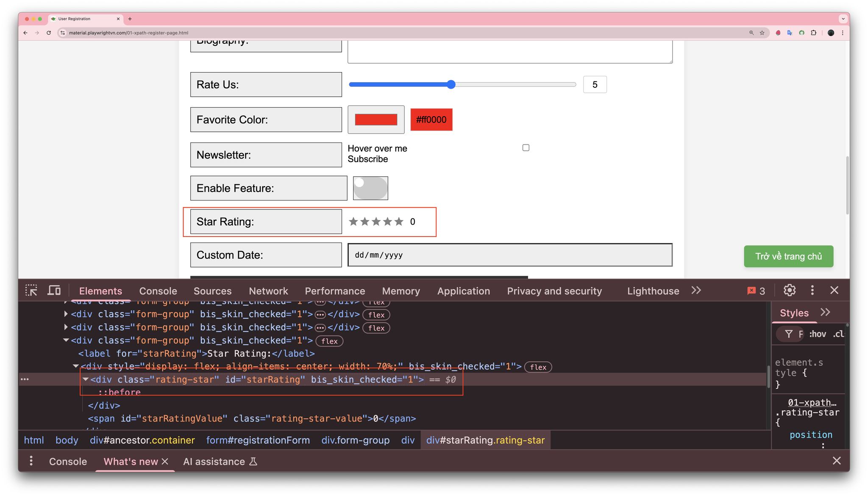
Task: Open the DevTools three-dot customize menu
Action: click(812, 290)
